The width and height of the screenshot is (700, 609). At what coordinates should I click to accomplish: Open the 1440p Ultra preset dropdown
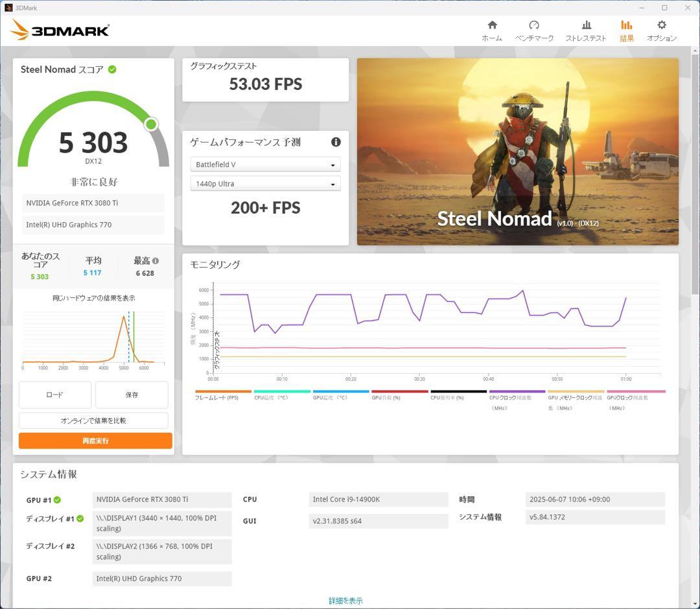(265, 183)
